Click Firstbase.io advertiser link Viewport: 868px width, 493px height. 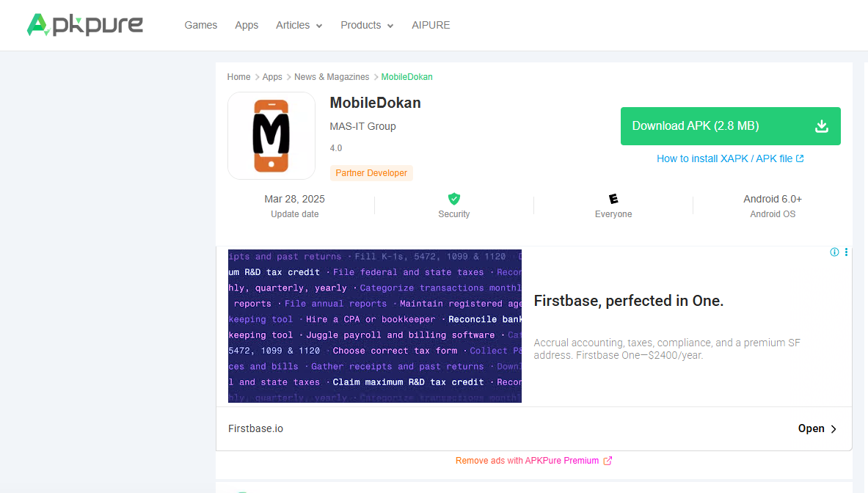[x=255, y=429]
